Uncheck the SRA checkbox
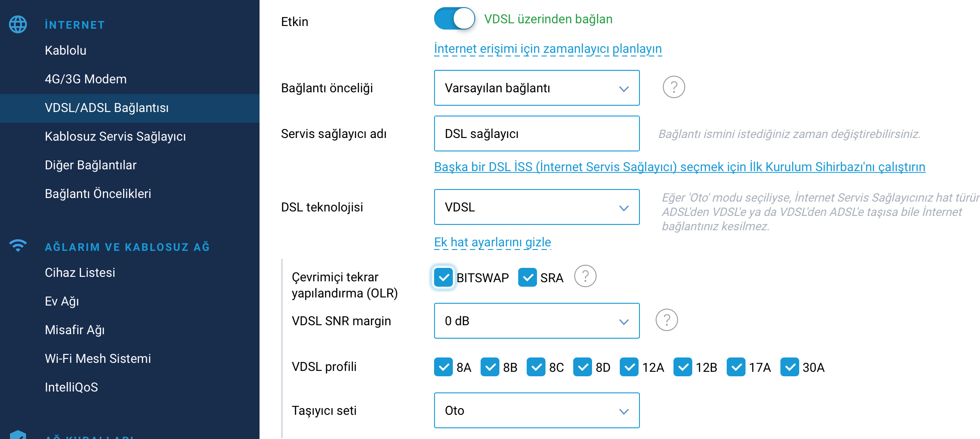This screenshot has height=439, width=980. [x=528, y=278]
